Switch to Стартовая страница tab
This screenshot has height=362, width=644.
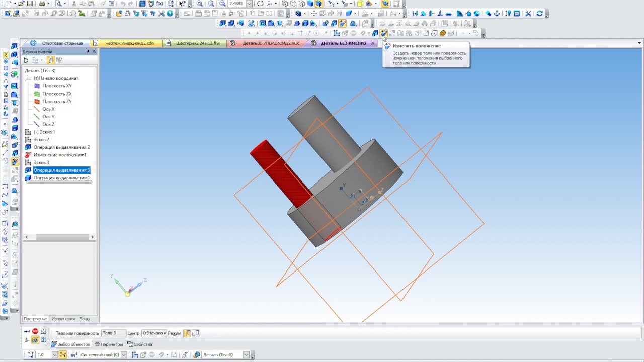click(62, 43)
